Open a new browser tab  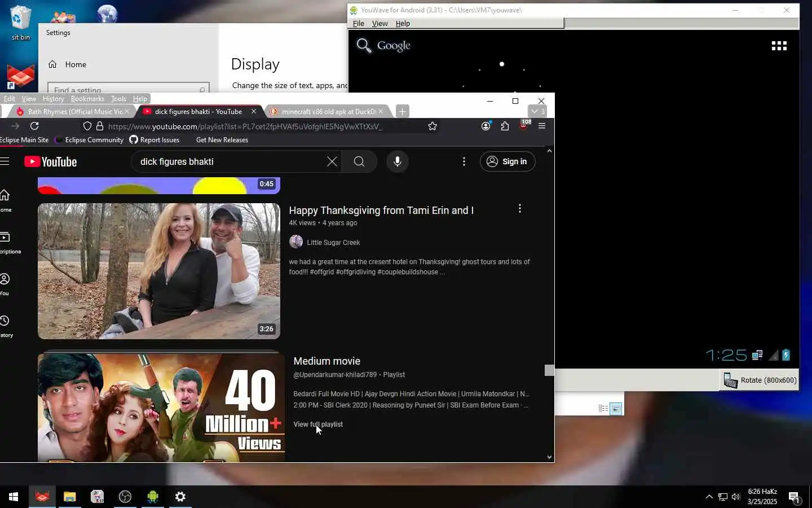402,112
